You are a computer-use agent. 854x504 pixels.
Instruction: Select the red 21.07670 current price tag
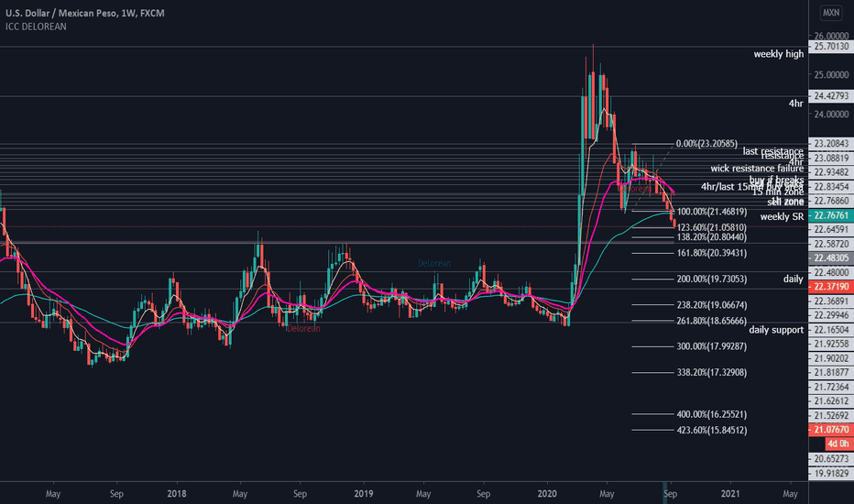[831, 430]
